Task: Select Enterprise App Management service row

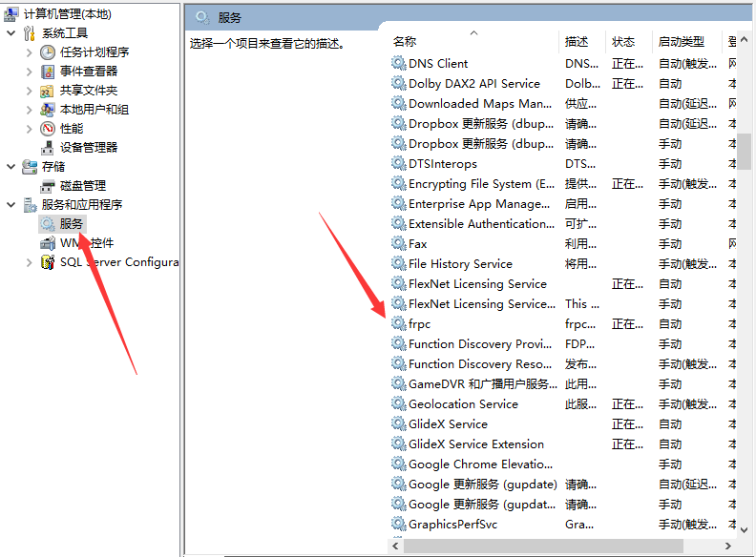Action: pyautogui.click(x=479, y=204)
